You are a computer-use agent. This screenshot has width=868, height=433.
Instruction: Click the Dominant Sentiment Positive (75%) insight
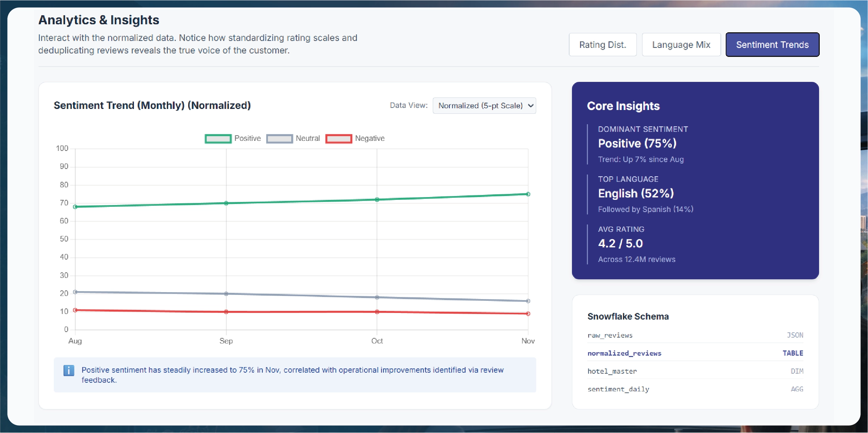coord(637,144)
